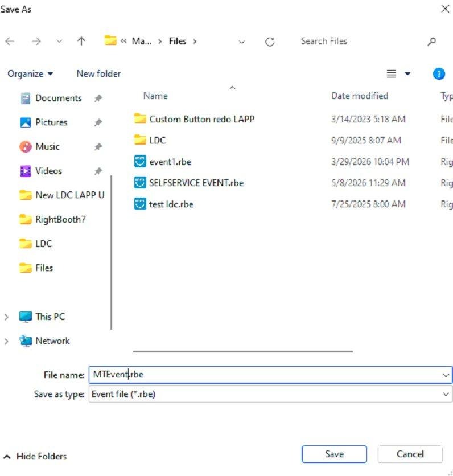Viewport: 453px width, 476px height.
Task: Open the Organize menu
Action: [30, 74]
